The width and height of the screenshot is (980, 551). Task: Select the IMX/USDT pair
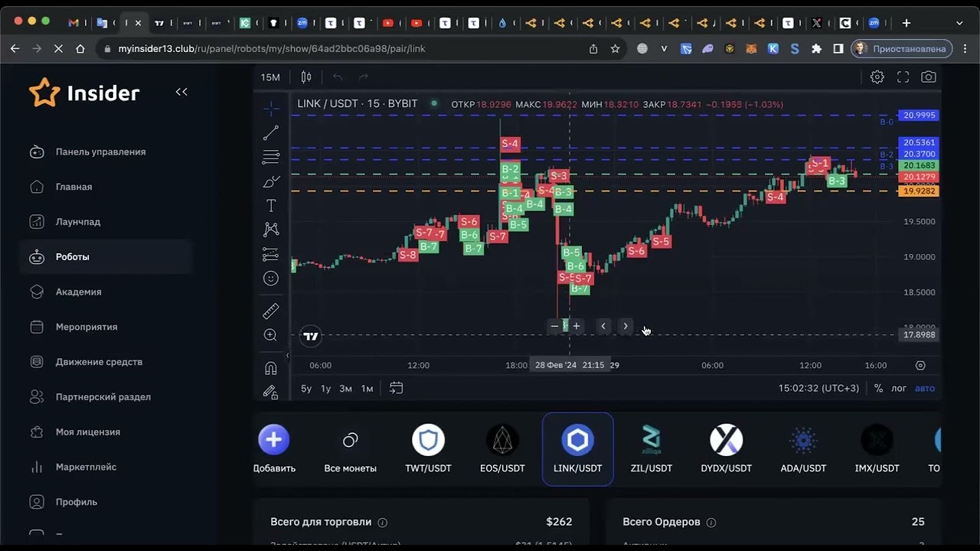[x=877, y=449]
